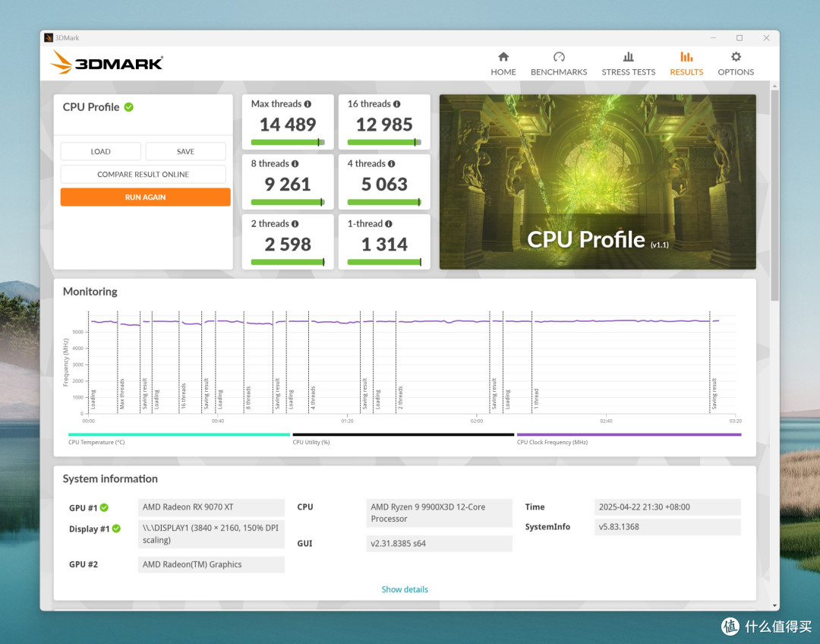Screen dimensions: 820x644
Task: Click the 3DMark title bar app icon
Action: coord(48,38)
